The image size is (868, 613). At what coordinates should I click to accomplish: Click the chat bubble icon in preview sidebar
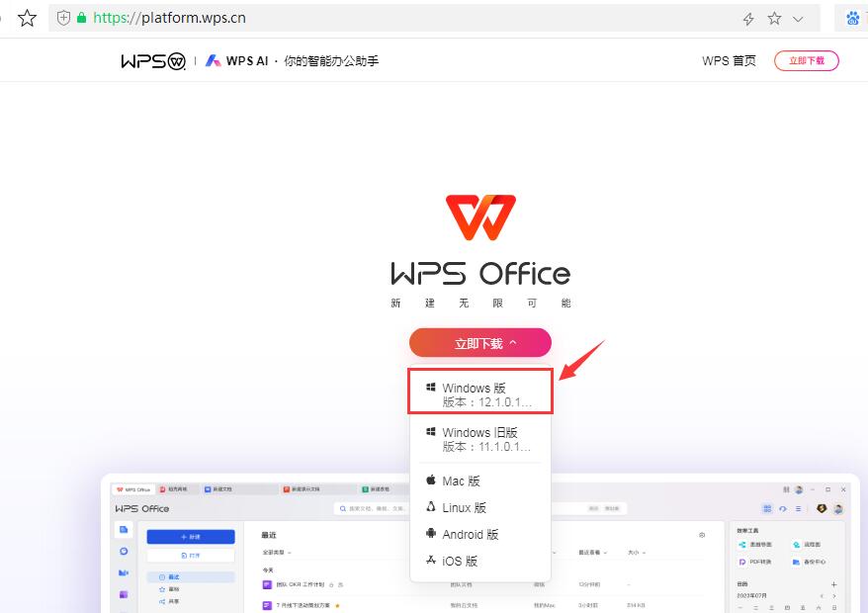124,551
